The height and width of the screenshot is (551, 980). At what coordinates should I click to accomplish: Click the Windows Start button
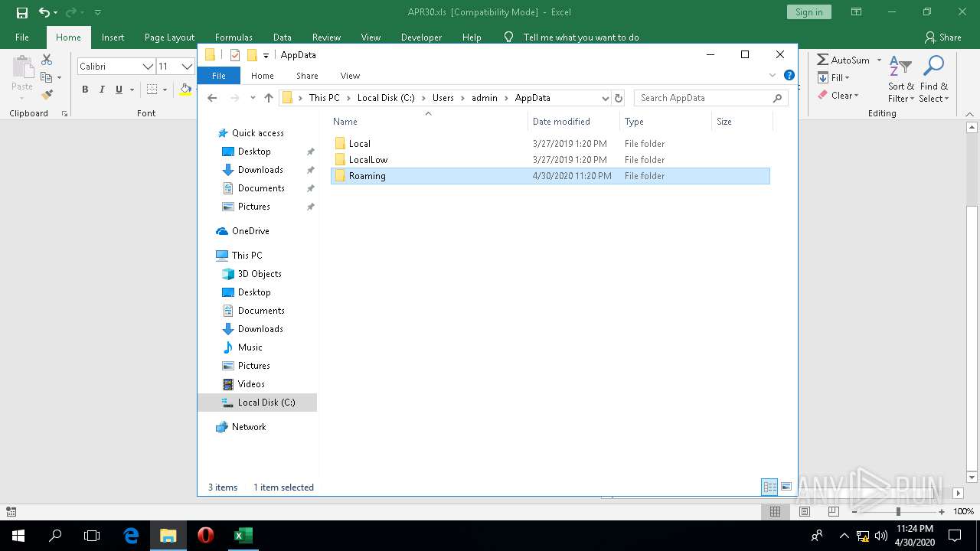click(x=18, y=536)
